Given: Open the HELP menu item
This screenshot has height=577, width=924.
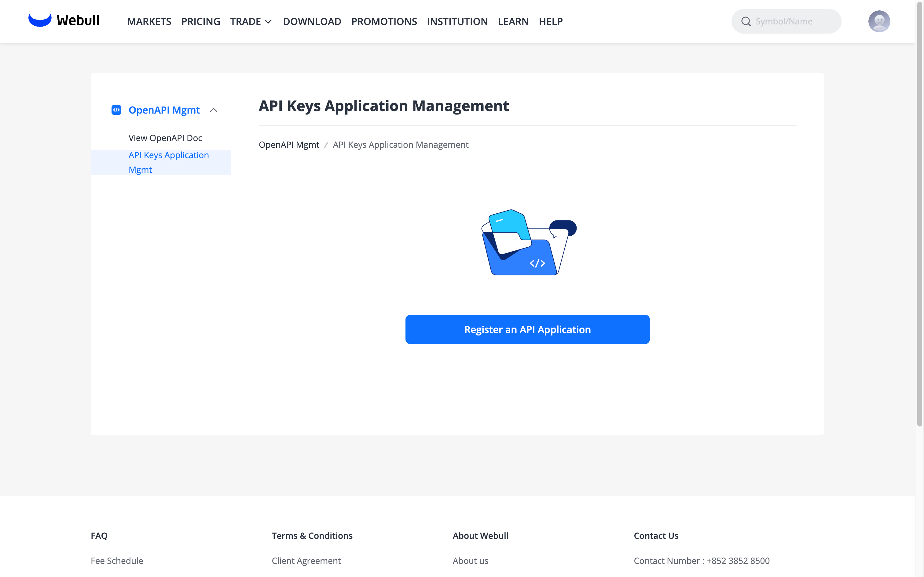Looking at the screenshot, I should pyautogui.click(x=551, y=21).
